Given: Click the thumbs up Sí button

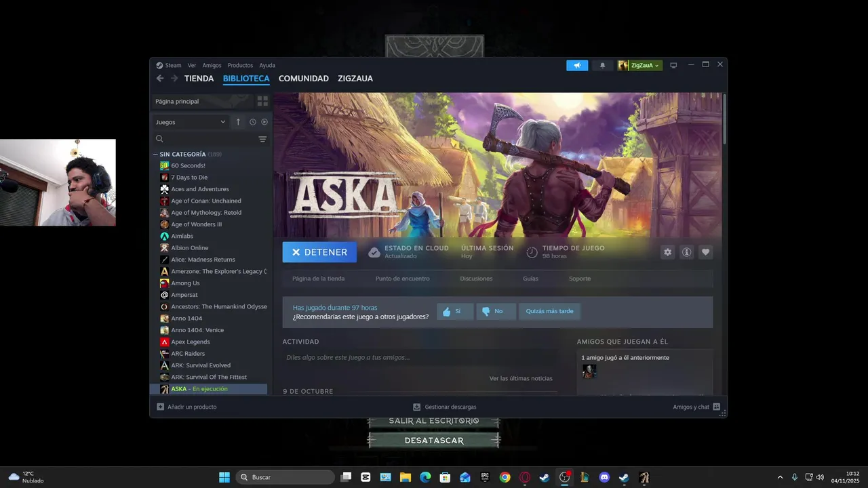Looking at the screenshot, I should [455, 312].
